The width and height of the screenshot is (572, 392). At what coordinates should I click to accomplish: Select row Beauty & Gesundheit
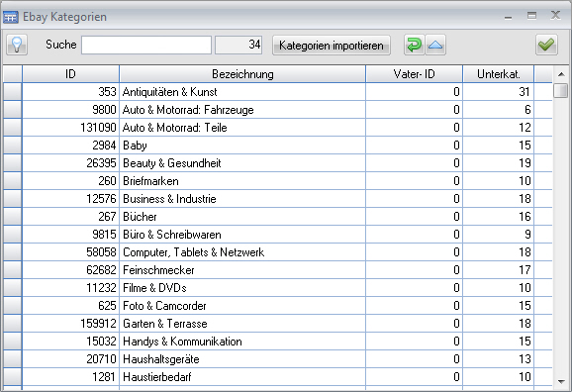pyautogui.click(x=278, y=163)
